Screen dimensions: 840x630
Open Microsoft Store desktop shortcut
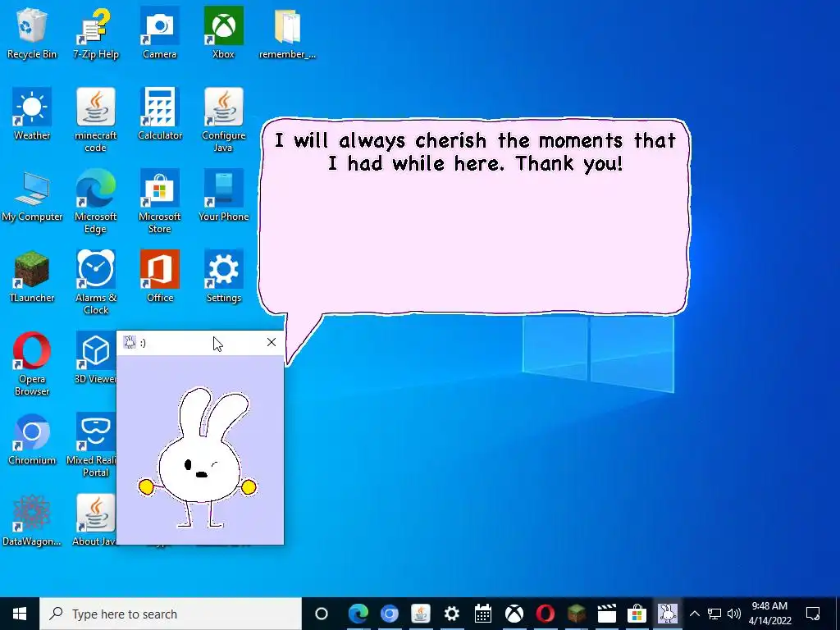click(x=160, y=201)
